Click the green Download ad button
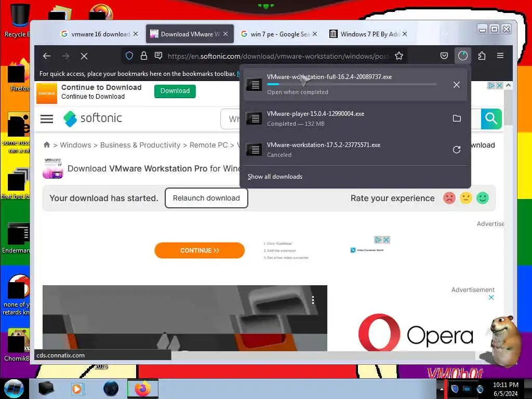Viewport: 532px width, 399px height. click(x=175, y=91)
